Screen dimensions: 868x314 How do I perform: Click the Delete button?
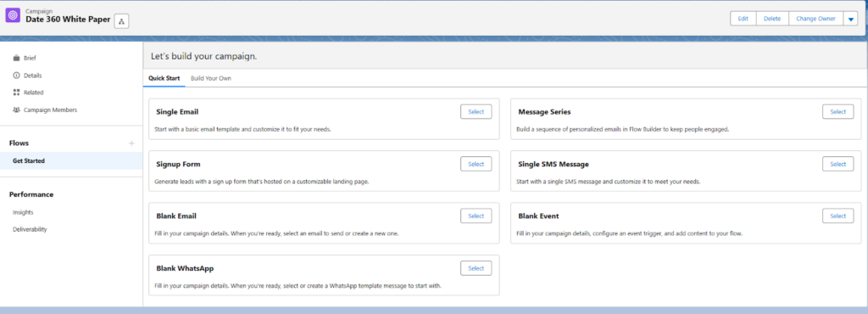point(772,19)
